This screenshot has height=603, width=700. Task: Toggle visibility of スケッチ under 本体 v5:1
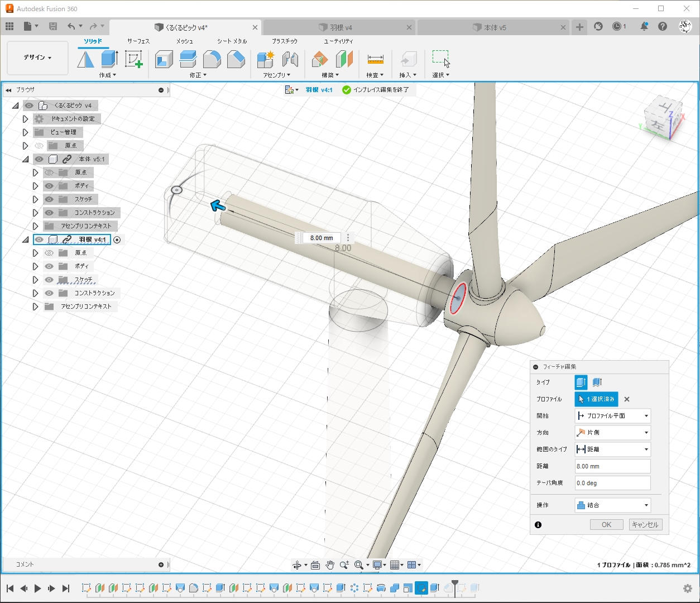tap(49, 199)
